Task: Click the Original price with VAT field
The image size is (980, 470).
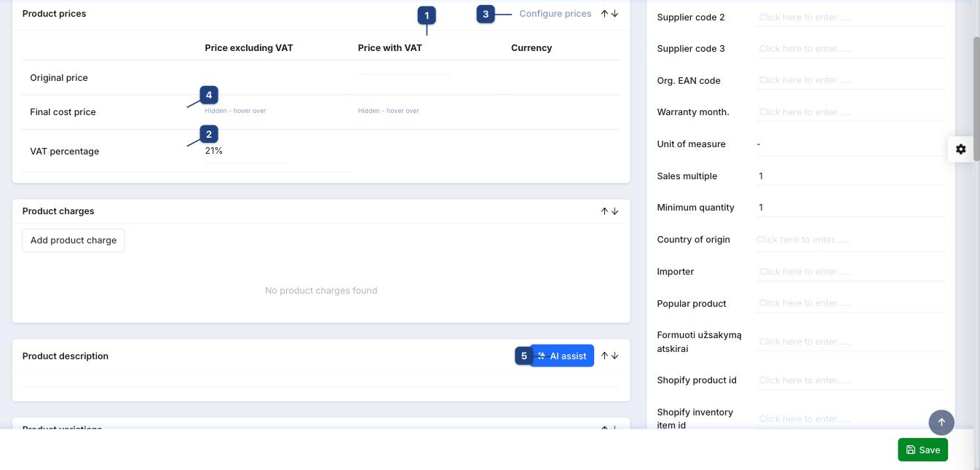Action: coord(404,67)
